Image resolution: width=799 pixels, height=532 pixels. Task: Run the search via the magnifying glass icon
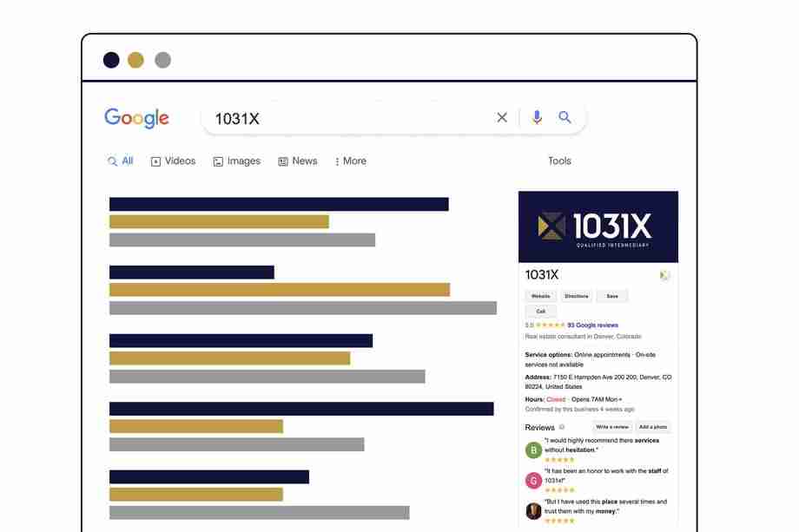point(565,117)
